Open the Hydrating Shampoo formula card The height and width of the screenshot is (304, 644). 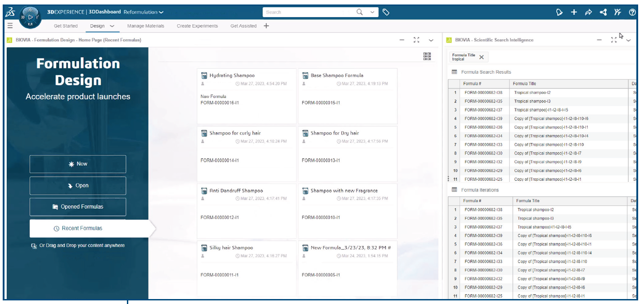(x=247, y=96)
